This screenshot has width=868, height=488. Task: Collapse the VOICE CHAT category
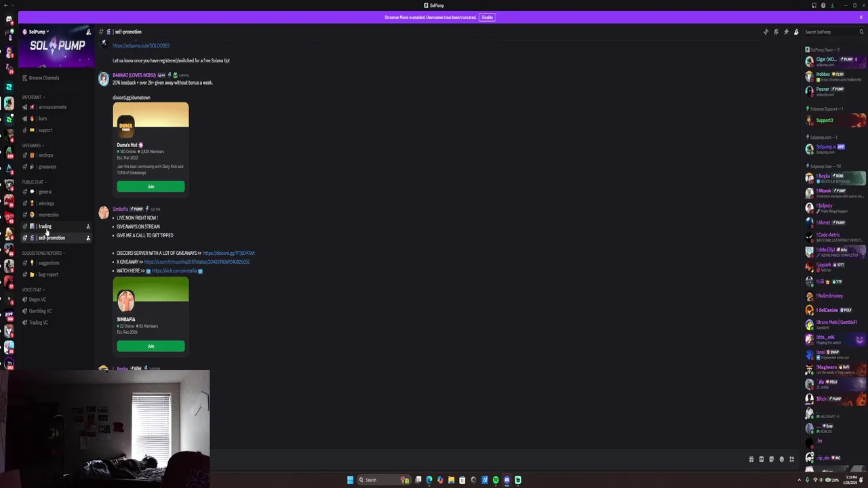point(33,290)
